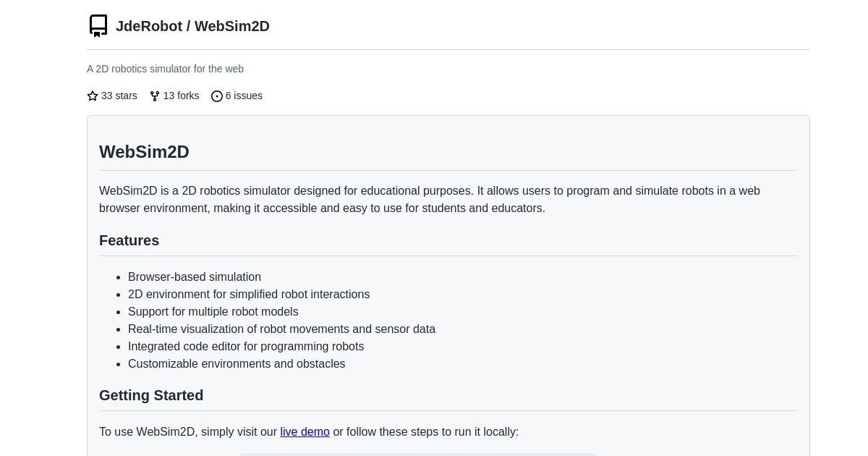Open the live demo link
Viewport: 868px width, 456px height.
[305, 431]
